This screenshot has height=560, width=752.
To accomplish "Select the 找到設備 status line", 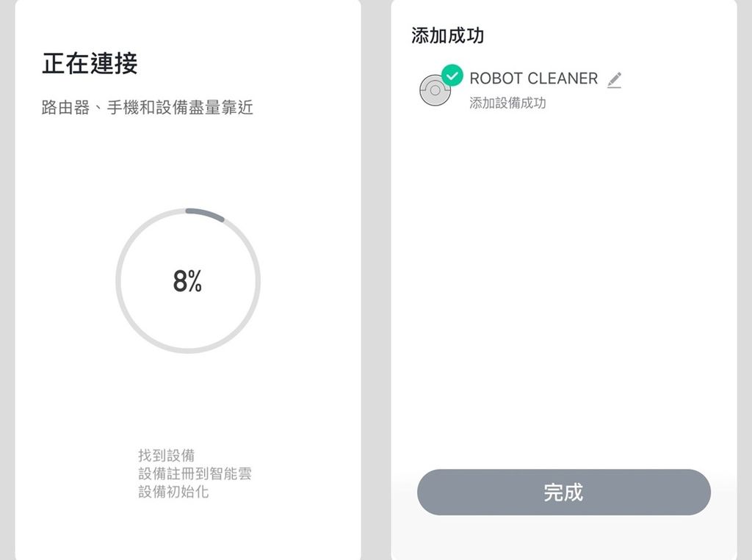I will point(167,455).
